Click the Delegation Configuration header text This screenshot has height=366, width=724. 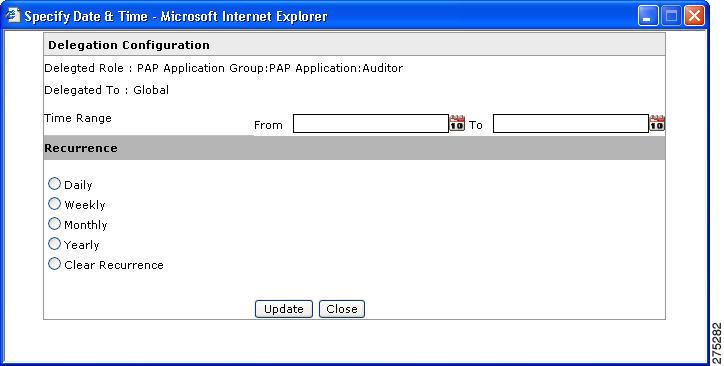(x=129, y=45)
